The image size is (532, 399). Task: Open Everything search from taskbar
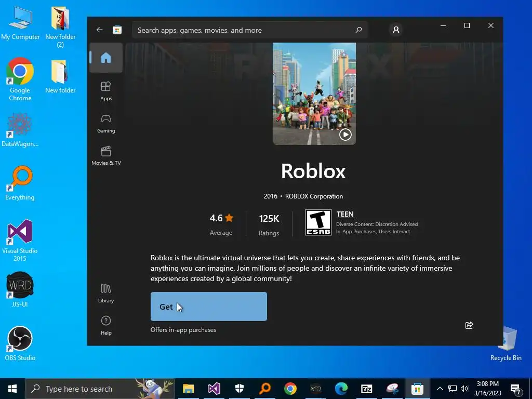tap(265, 389)
